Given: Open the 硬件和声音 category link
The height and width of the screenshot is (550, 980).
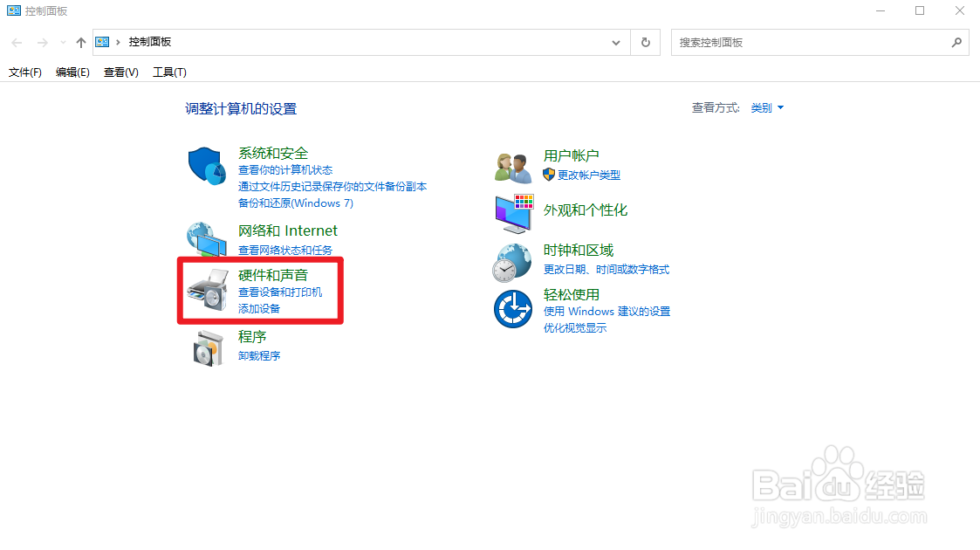Looking at the screenshot, I should coord(273,275).
